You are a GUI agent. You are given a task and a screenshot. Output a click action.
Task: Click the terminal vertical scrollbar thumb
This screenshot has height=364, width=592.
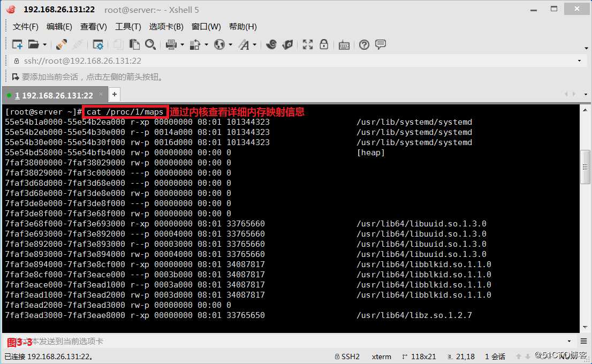[x=585, y=167]
